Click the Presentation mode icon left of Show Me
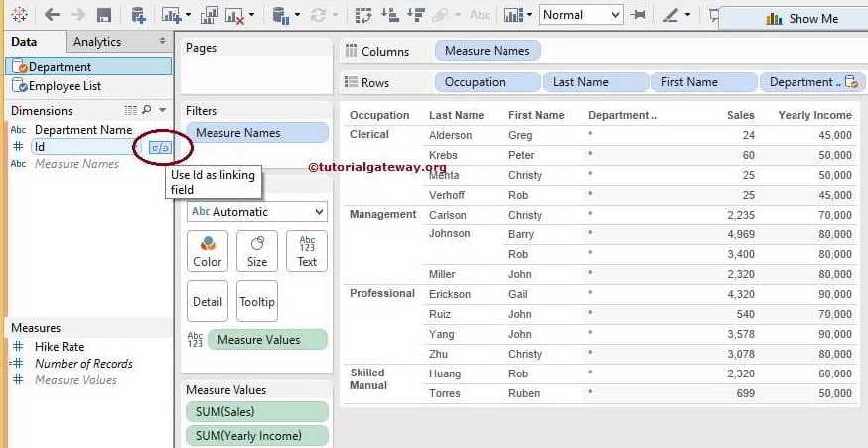868x448 pixels. click(713, 15)
